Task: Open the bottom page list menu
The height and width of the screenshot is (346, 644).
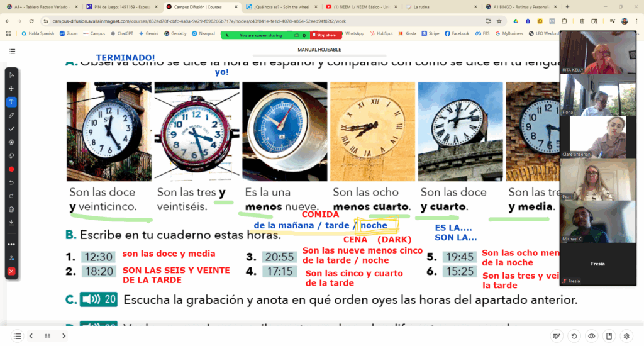Action: click(x=17, y=336)
